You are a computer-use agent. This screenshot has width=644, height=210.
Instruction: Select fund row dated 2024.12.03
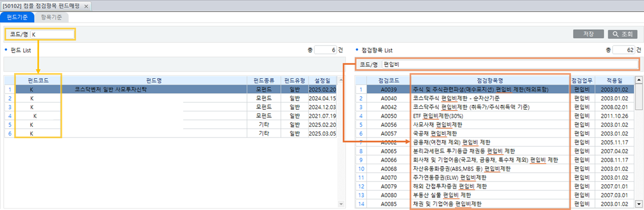pyautogui.click(x=170, y=107)
